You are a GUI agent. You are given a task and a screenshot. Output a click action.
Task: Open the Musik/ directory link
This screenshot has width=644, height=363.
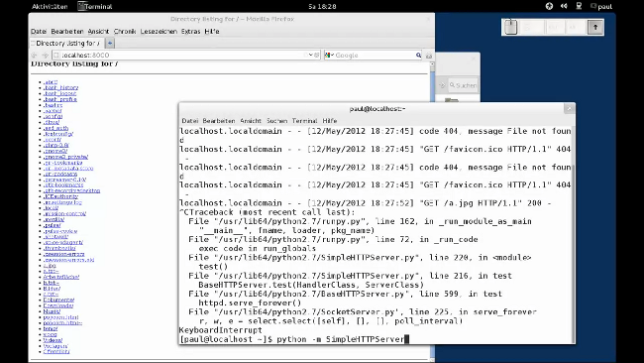pyautogui.click(x=52, y=311)
